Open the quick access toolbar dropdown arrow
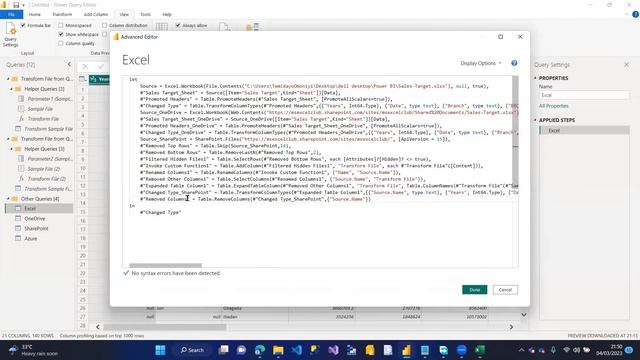640x360 pixels. point(23,5)
